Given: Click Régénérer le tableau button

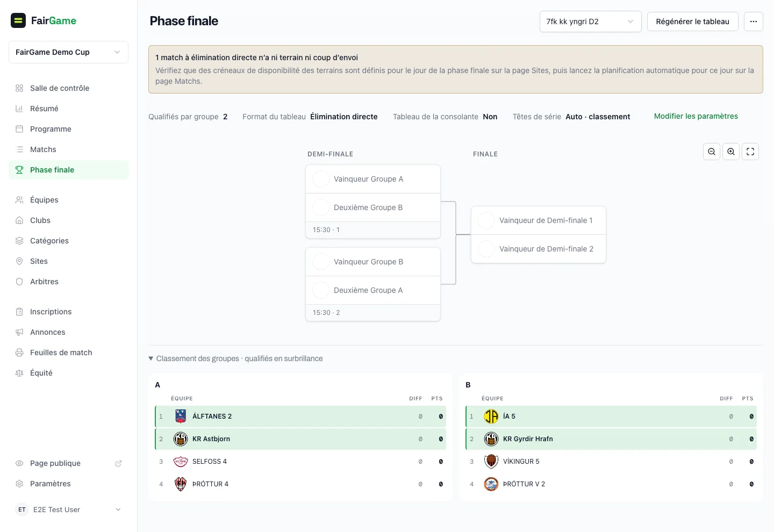Looking at the screenshot, I should point(692,21).
